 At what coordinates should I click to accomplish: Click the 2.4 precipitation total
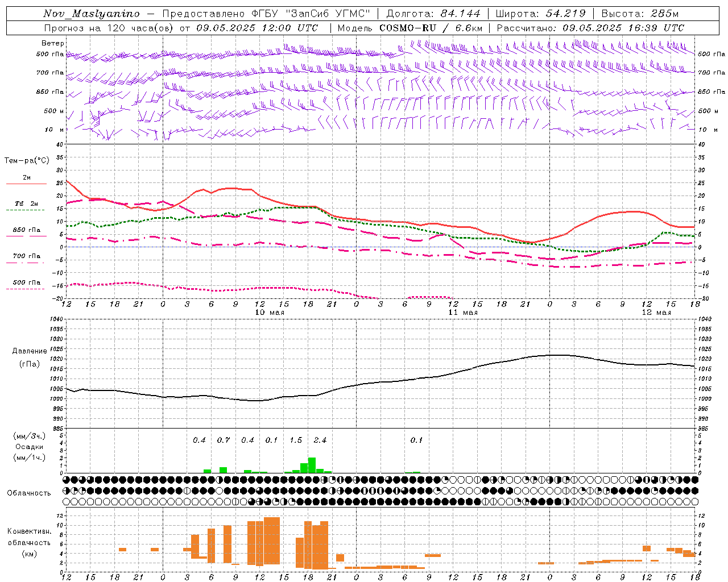(320, 440)
